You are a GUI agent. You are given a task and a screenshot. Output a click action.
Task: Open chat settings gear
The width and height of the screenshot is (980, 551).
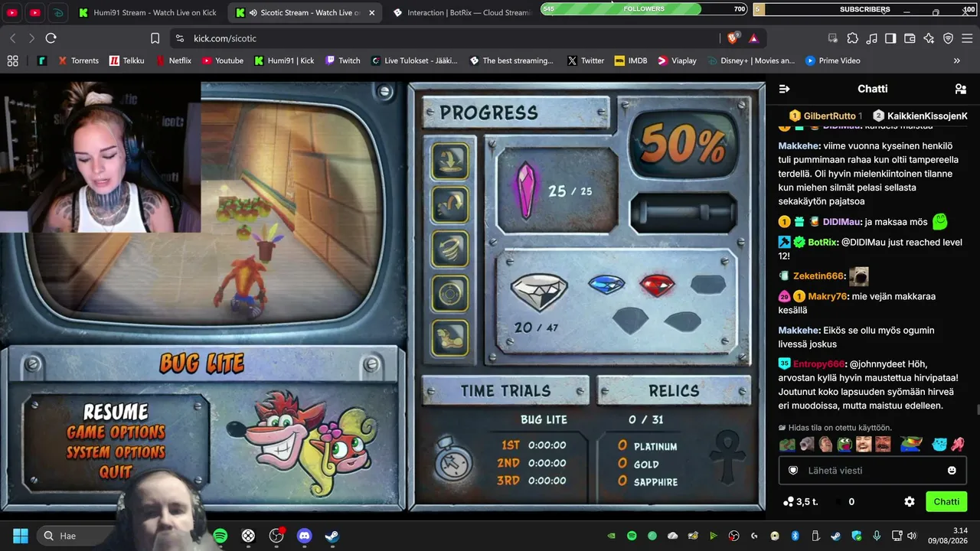coord(910,502)
